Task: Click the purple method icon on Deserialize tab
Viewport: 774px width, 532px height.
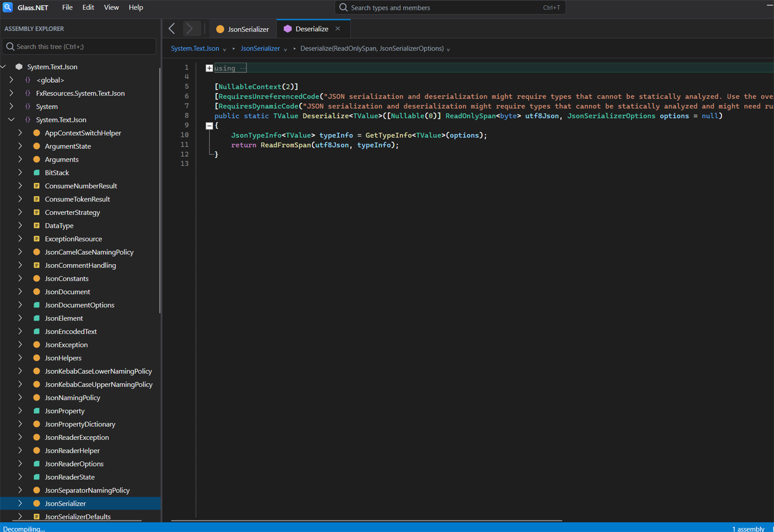Action: click(x=288, y=29)
